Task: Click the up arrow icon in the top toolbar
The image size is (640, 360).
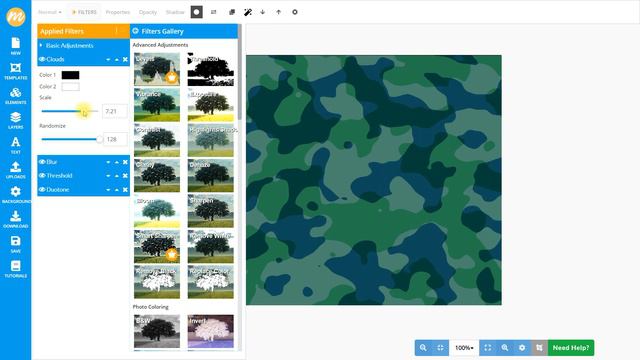Action: (x=278, y=12)
